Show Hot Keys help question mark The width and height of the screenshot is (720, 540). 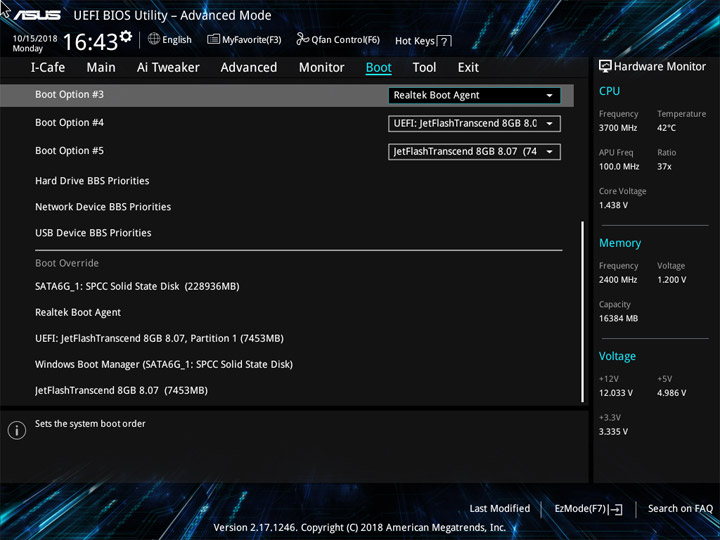(444, 41)
